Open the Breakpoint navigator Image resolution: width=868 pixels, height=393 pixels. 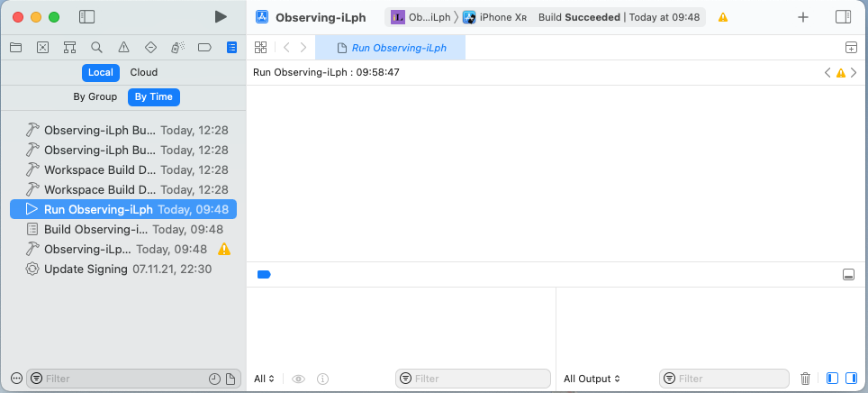pyautogui.click(x=204, y=48)
